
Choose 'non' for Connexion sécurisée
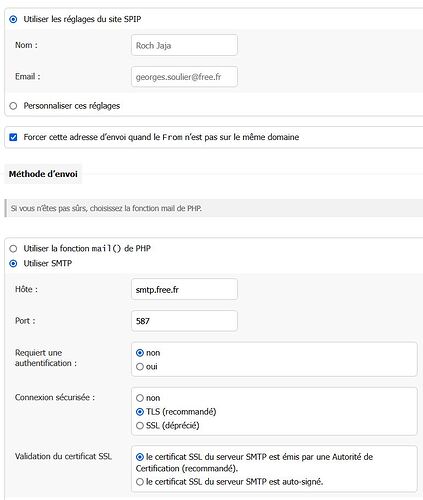(140, 398)
